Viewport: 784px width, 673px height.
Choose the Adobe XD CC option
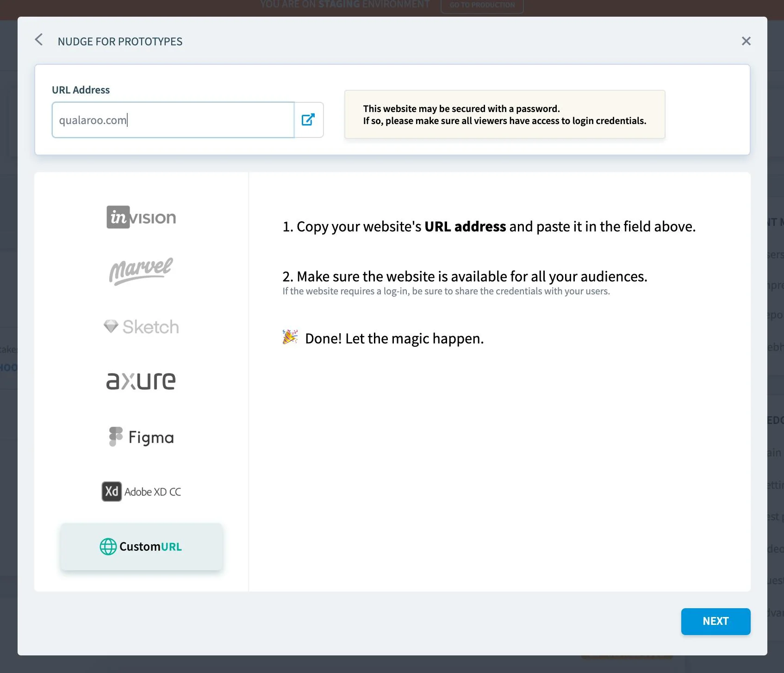tap(141, 492)
